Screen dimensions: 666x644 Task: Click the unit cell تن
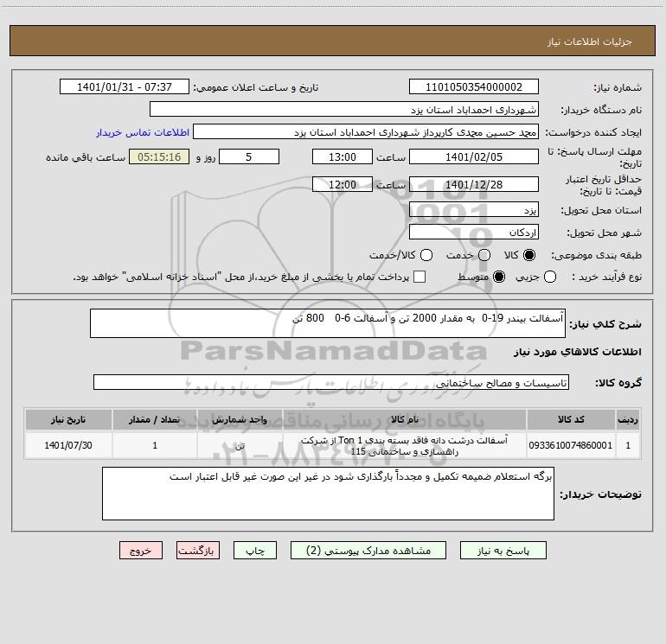tap(240, 445)
